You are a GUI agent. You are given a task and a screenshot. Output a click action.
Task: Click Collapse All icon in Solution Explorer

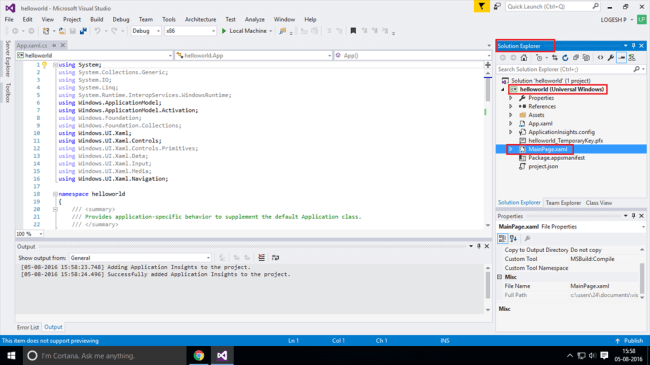pos(576,58)
